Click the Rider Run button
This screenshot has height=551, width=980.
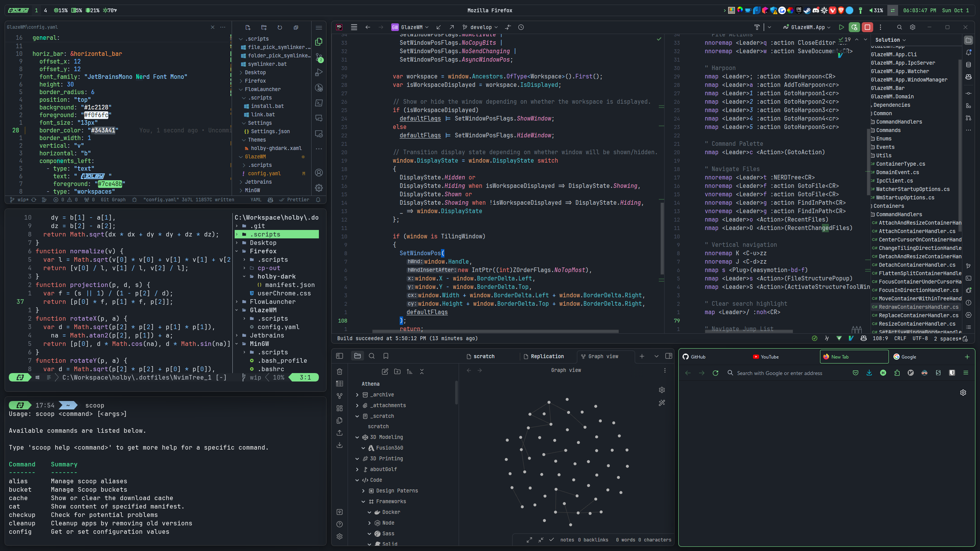pos(841,27)
